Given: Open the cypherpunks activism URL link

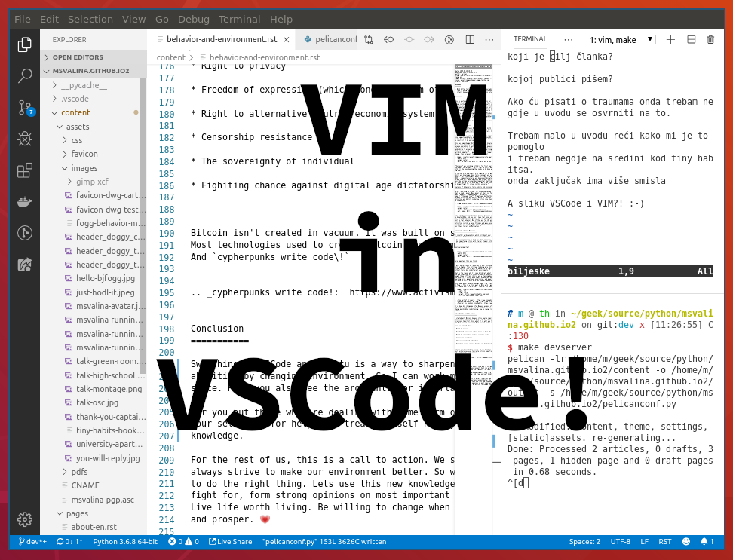Looking at the screenshot, I should 401,293.
